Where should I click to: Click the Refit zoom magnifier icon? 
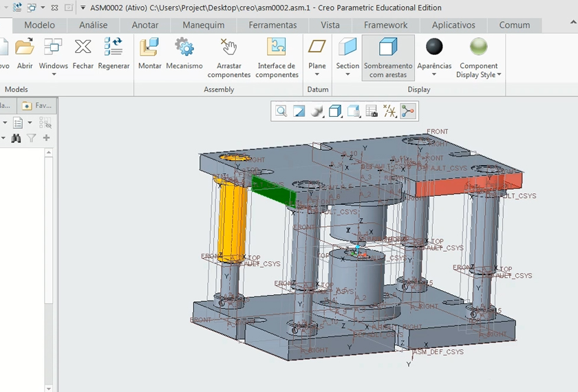click(x=281, y=111)
